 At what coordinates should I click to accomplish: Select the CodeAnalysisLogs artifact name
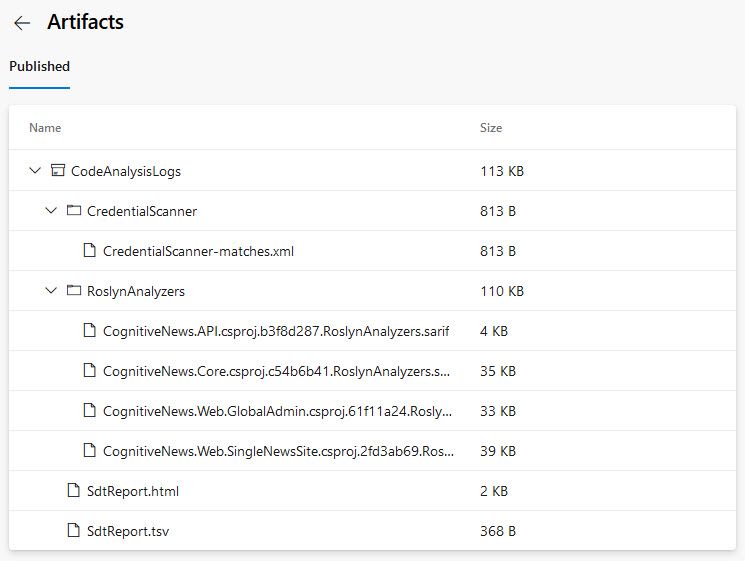[x=126, y=171]
